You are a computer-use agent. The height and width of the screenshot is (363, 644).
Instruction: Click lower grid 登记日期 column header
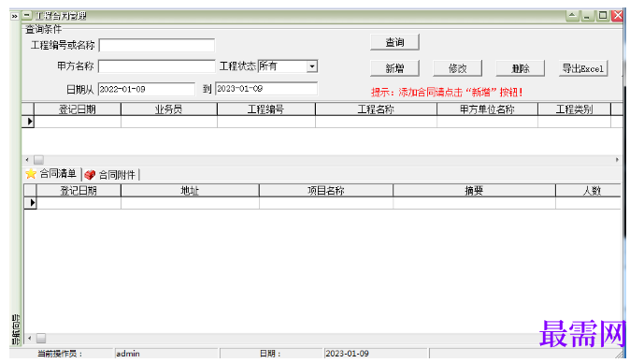click(79, 191)
